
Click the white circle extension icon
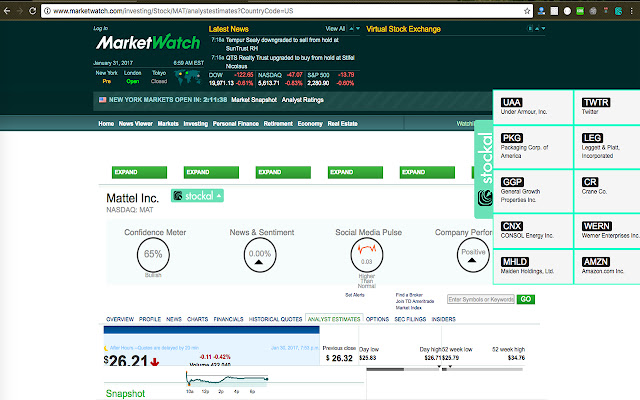click(x=567, y=11)
